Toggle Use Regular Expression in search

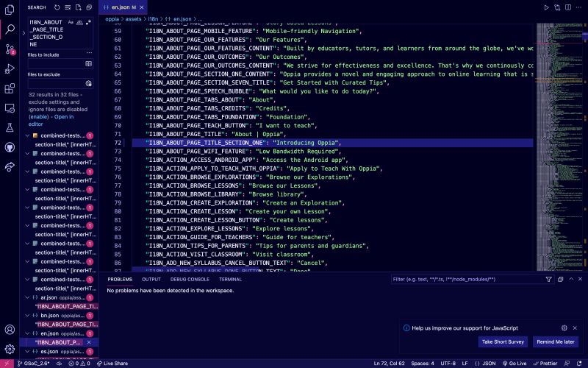[88, 23]
